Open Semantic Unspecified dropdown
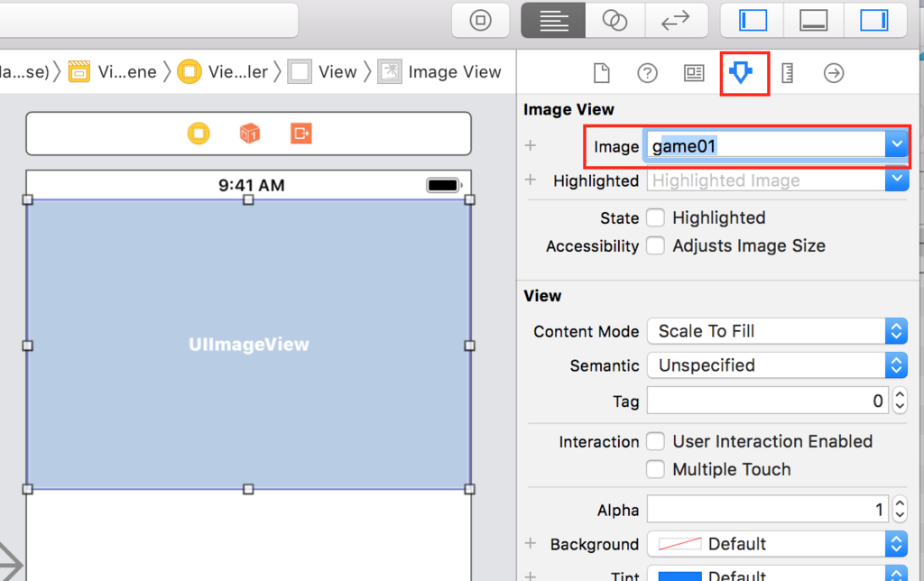Screen dimensions: 924x581 pyautogui.click(x=777, y=365)
